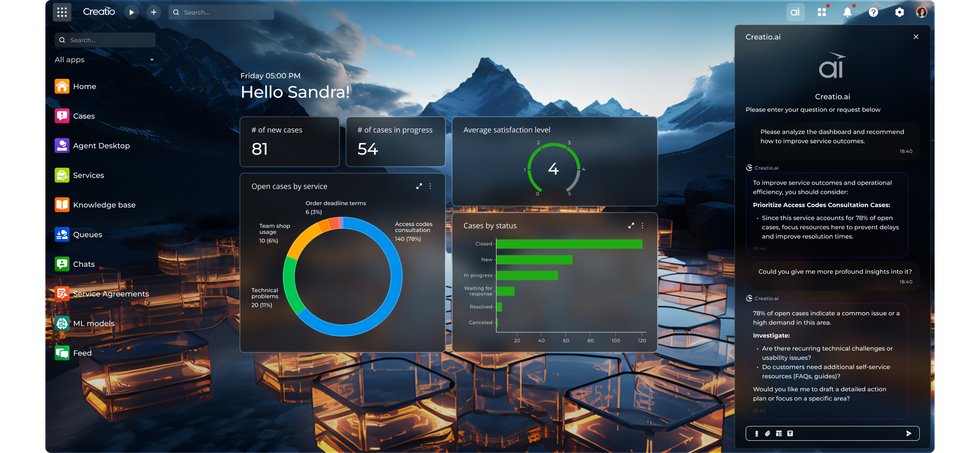Open the ML models section
This screenshot has height=453, width=980.
[94, 323]
